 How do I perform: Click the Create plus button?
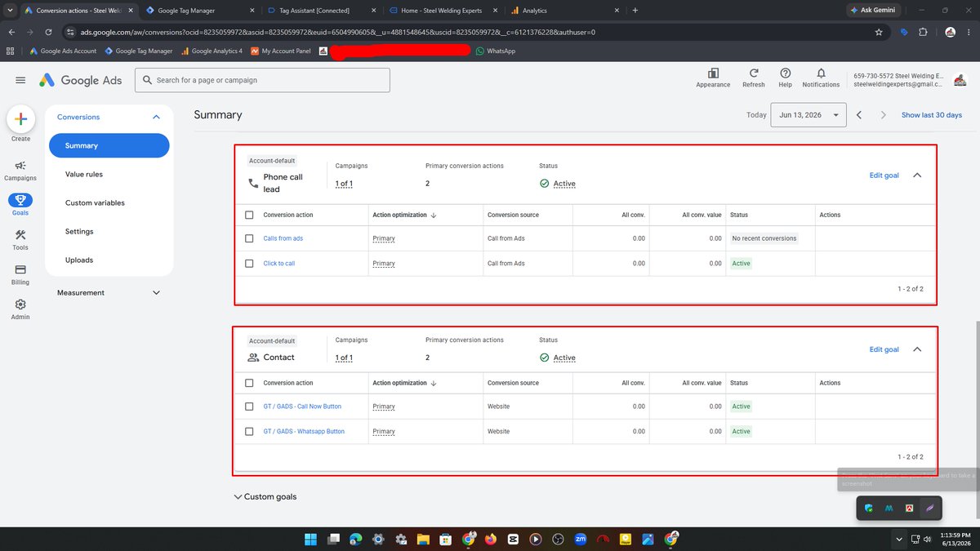tap(20, 119)
